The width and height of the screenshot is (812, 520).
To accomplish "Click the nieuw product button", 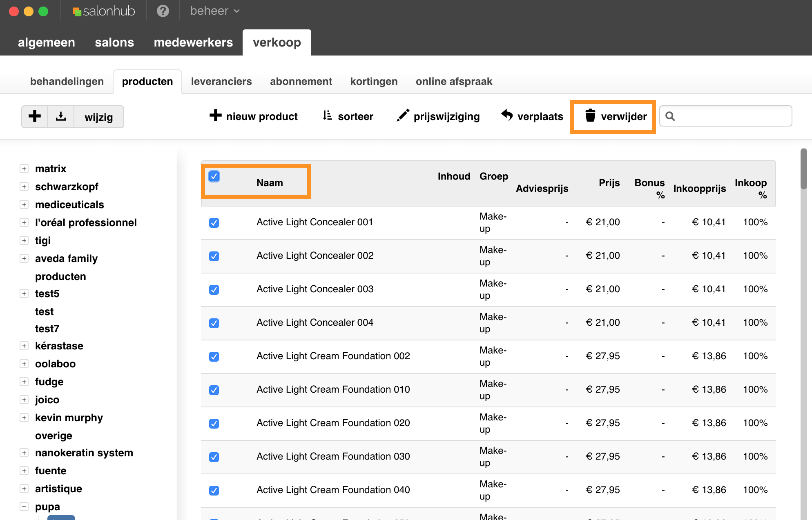I will point(253,116).
